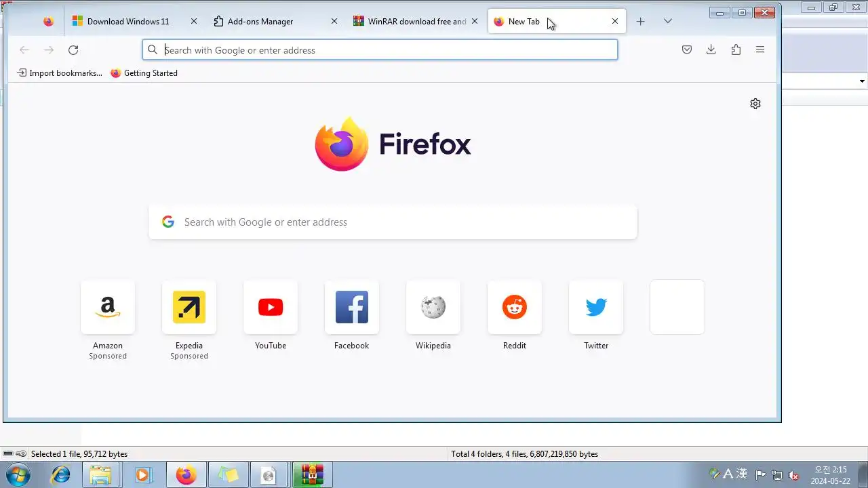This screenshot has width=868, height=488.
Task: Close the WinRAR download tab
Action: (475, 22)
